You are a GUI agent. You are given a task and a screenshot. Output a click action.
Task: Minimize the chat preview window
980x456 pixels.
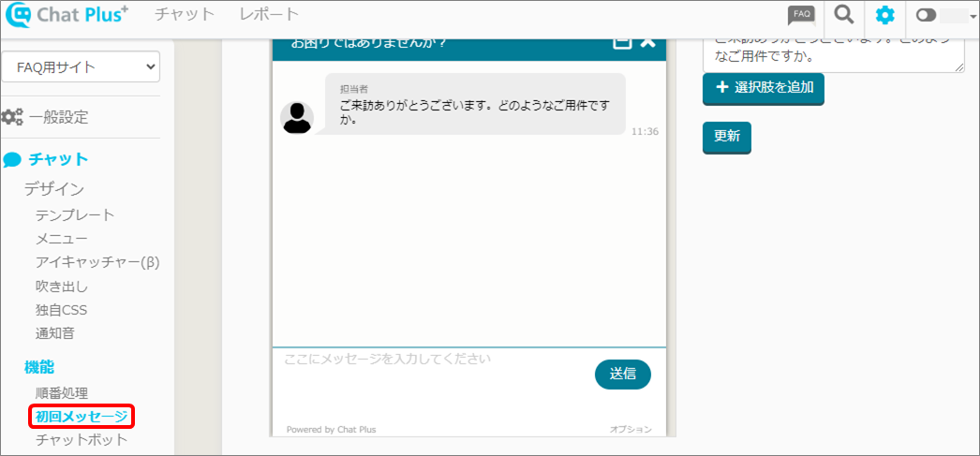(622, 42)
